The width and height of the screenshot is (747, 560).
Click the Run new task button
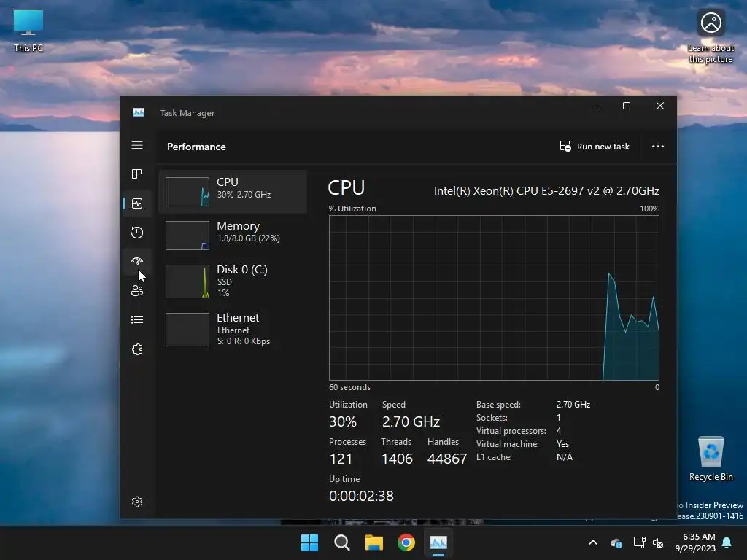(595, 147)
